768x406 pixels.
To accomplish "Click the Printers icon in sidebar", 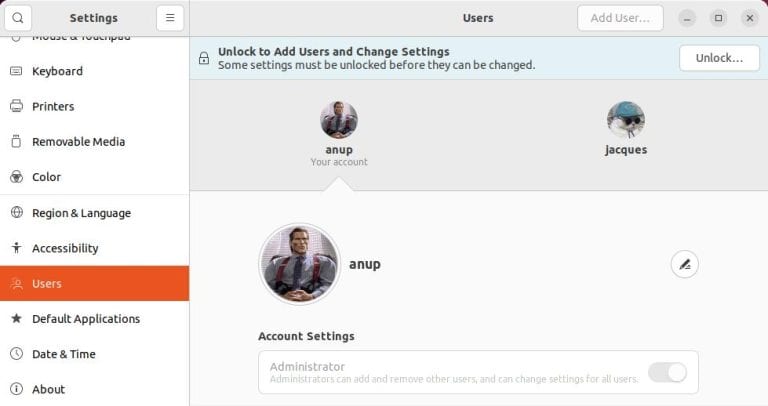I will pos(16,106).
